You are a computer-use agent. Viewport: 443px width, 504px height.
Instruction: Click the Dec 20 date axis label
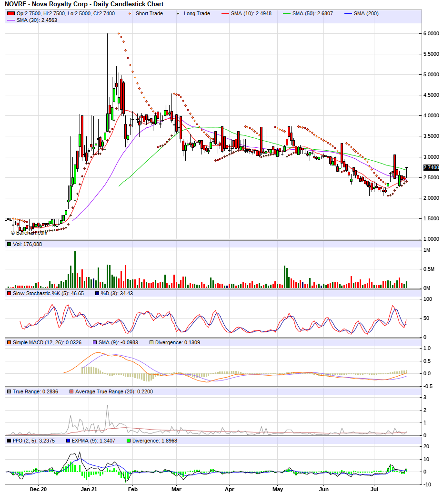38,490
